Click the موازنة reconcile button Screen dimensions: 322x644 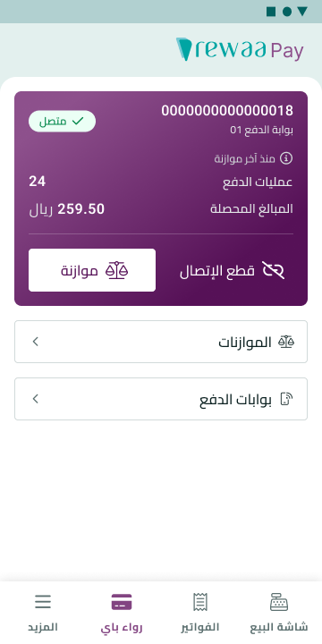click(x=92, y=270)
